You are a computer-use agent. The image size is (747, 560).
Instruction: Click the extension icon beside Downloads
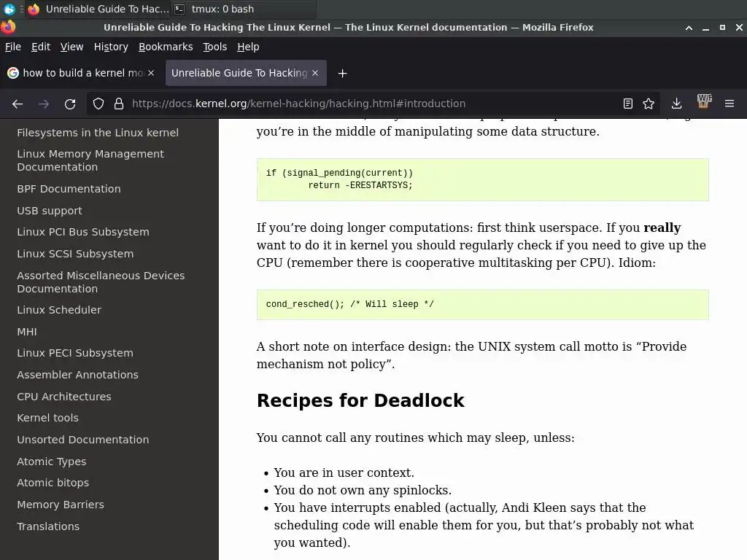704,103
